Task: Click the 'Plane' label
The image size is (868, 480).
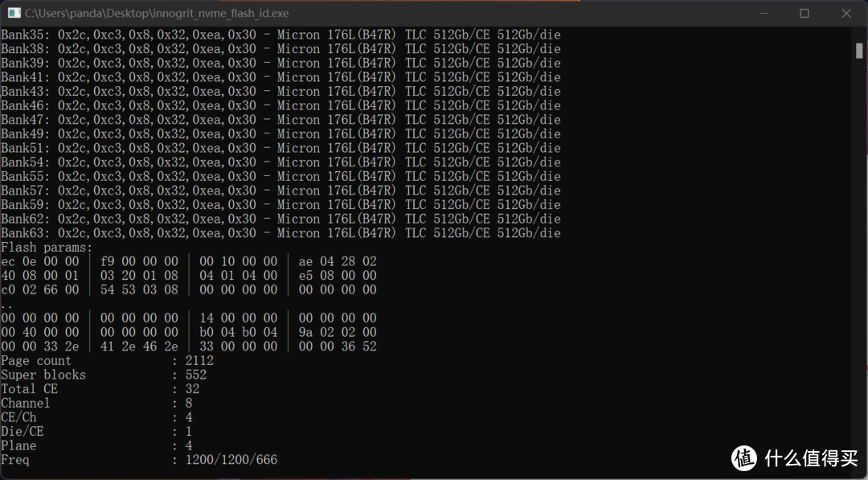Action: 18,445
